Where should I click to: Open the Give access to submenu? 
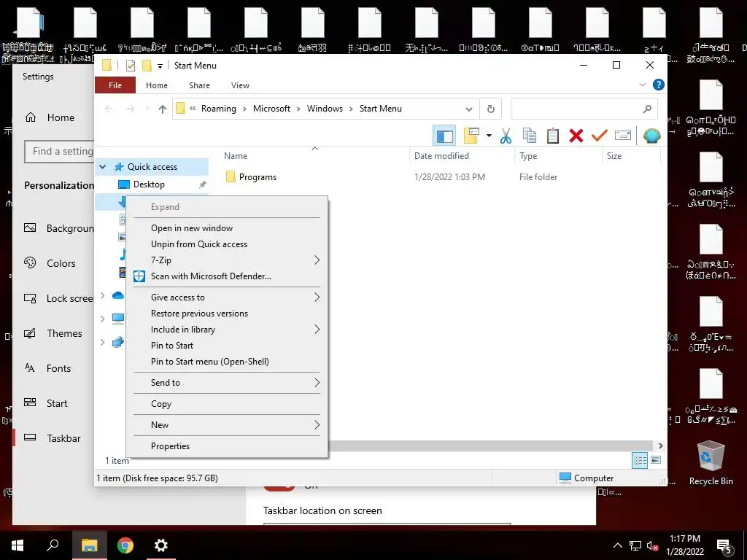(227, 297)
